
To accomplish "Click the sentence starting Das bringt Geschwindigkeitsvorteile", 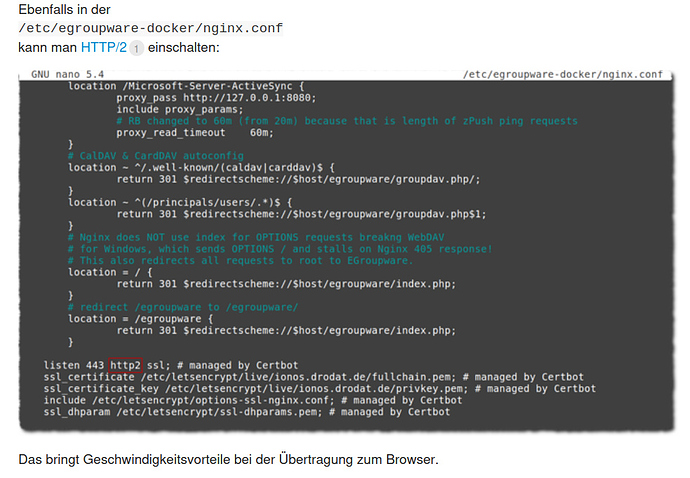I will pyautogui.click(x=228, y=459).
